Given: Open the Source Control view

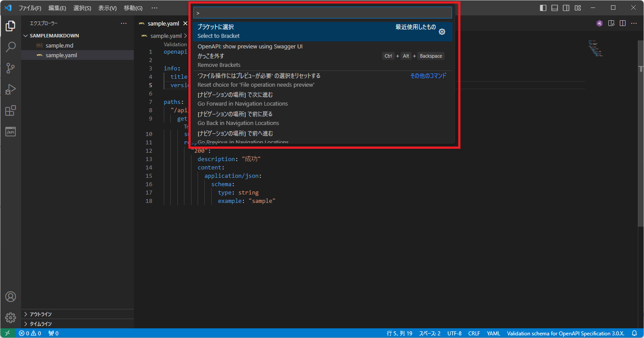Looking at the screenshot, I should 10,68.
